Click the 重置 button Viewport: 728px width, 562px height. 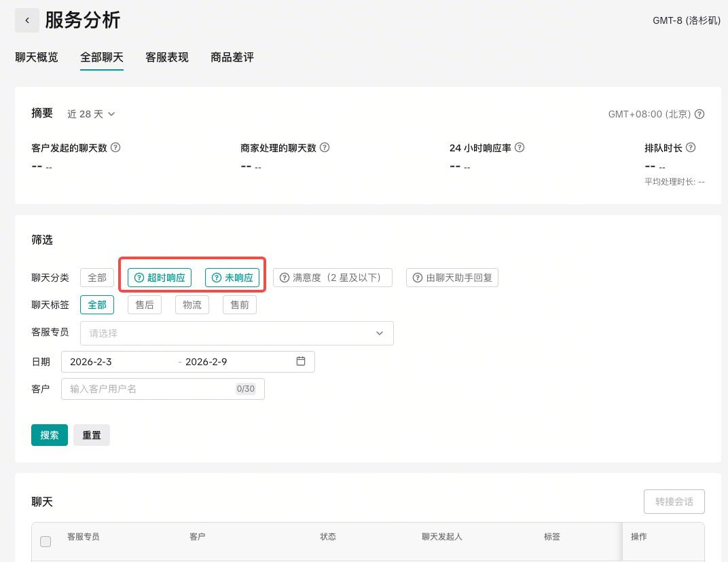[92, 435]
